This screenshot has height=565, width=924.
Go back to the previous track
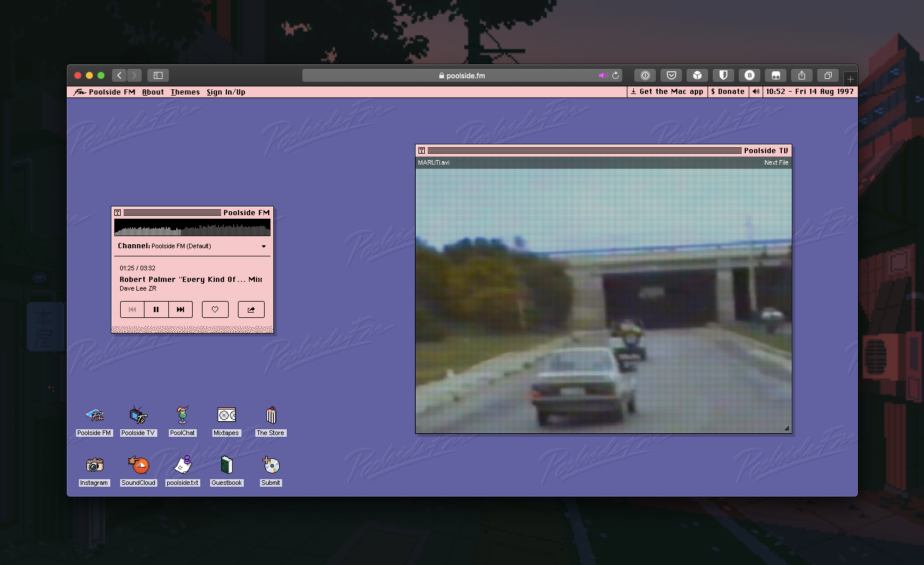tap(132, 309)
